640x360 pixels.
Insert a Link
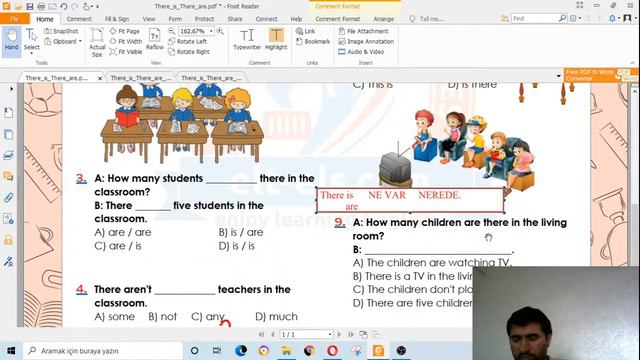[x=305, y=31]
